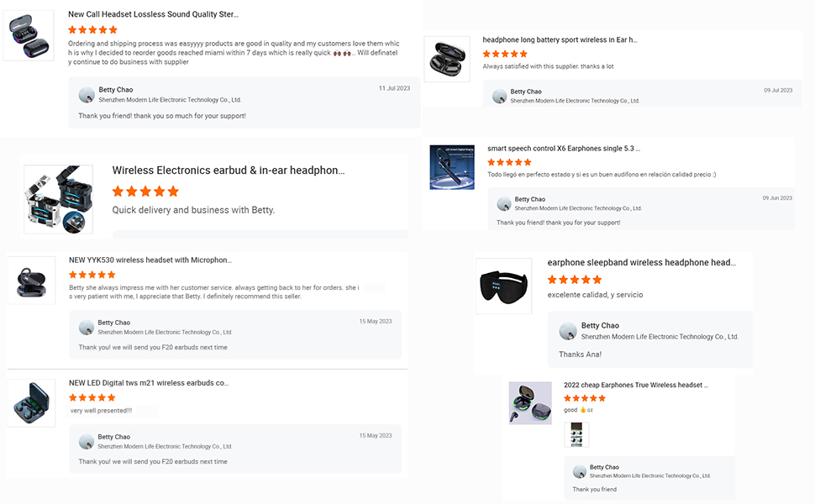Click the star rating under Wireless Electronics earbud title
The image size is (815, 504).
145,192
